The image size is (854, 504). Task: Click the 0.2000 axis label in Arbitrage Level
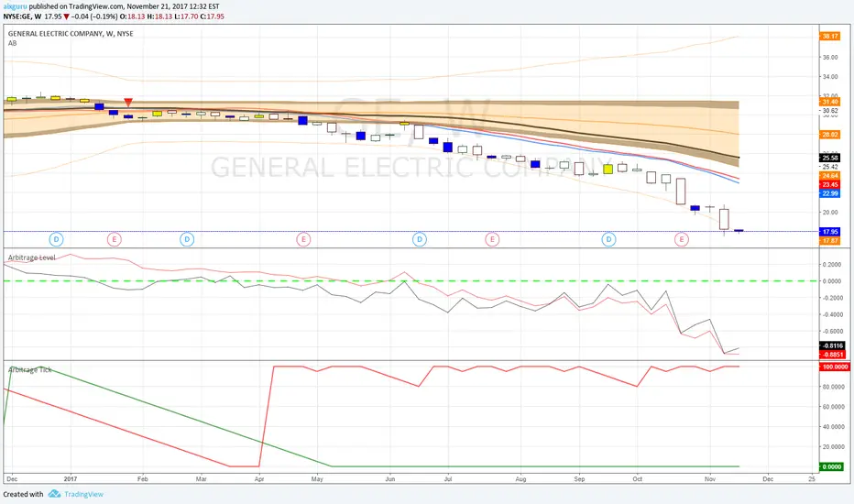(x=832, y=264)
